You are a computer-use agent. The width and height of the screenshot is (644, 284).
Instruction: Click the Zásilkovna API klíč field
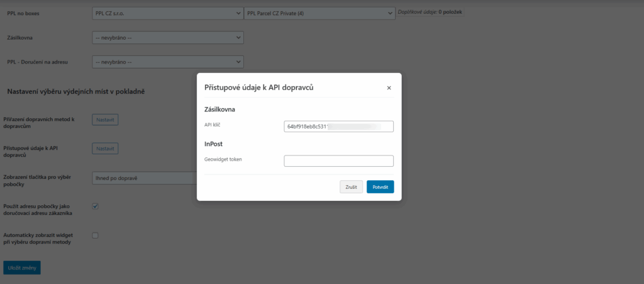tap(338, 127)
